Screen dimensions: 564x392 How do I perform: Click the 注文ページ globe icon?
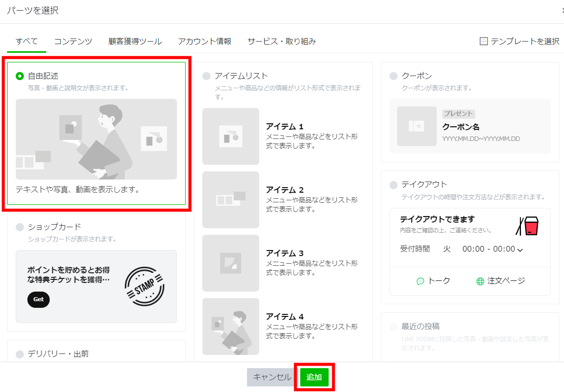pos(480,281)
